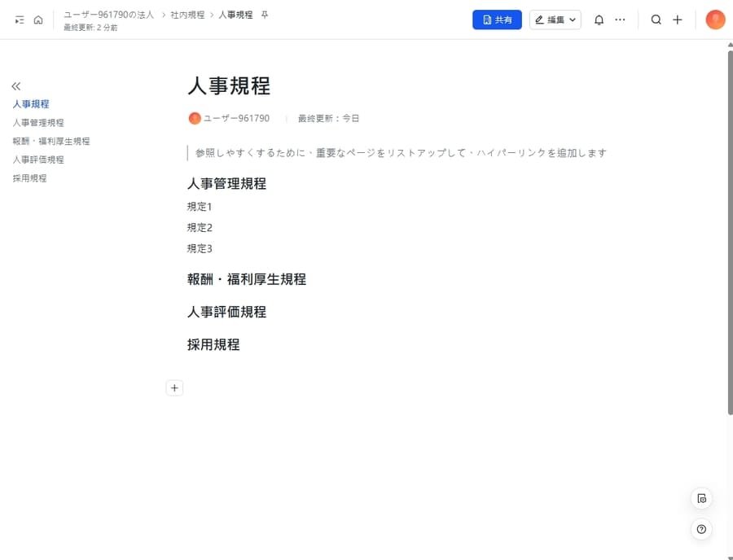Create new content with the plus icon
Screen dimensions: 733x560
coord(677,19)
